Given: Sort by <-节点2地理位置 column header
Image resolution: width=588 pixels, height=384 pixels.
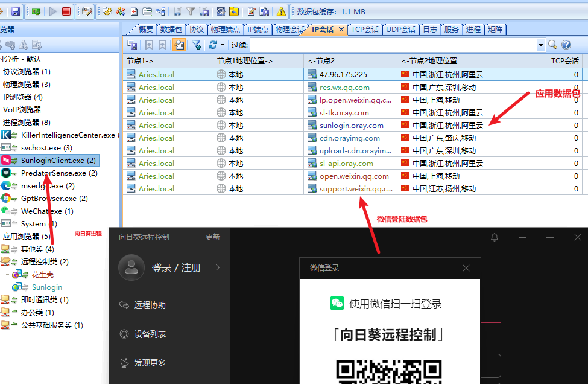Looking at the screenshot, I should pyautogui.click(x=460, y=61).
